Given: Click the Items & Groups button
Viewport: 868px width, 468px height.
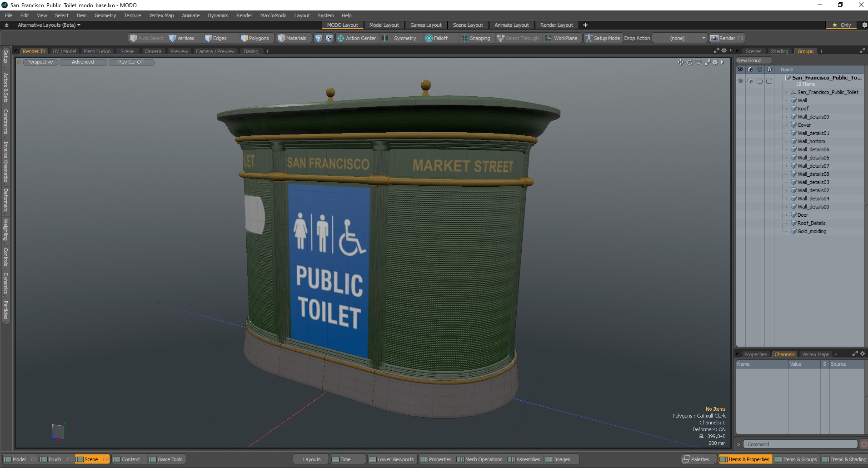Looking at the screenshot, I should coord(795,459).
